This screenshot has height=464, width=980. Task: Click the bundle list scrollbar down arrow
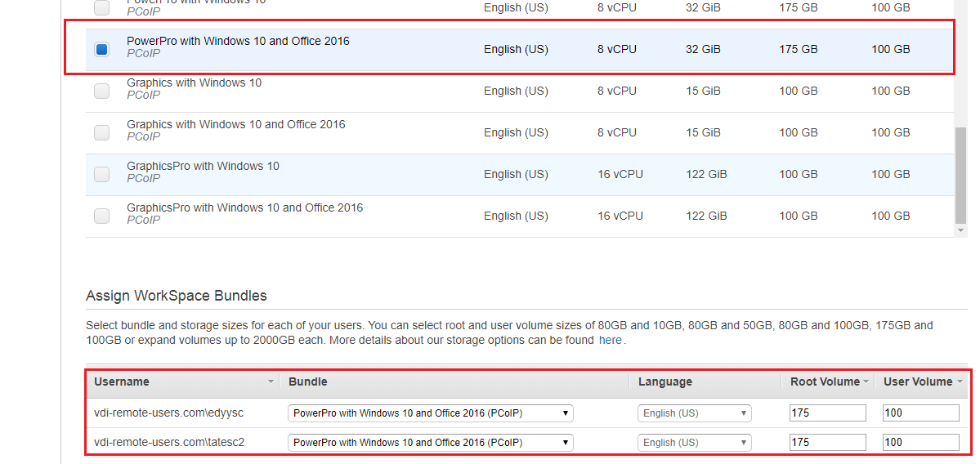(x=960, y=231)
